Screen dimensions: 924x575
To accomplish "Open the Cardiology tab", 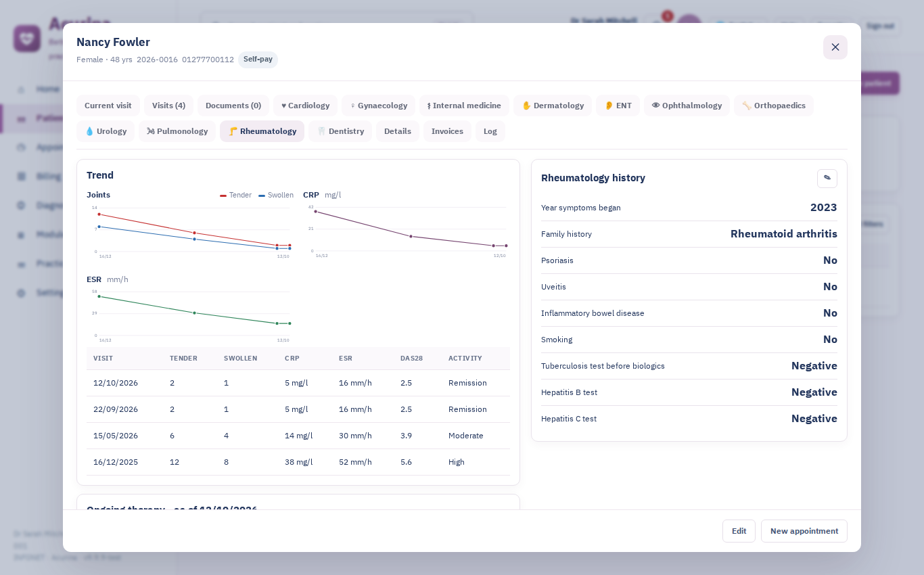I will [x=305, y=106].
